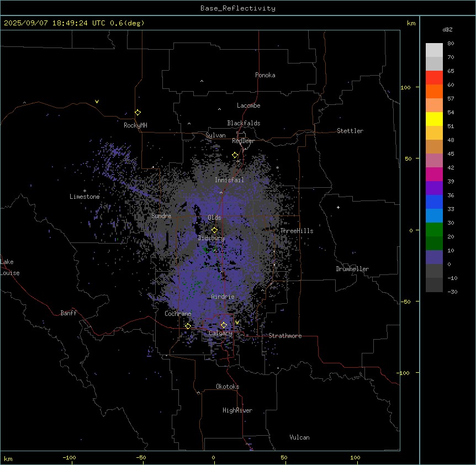The width and height of the screenshot is (476, 465).
Task: Click the ThreeHills label
Action: [x=297, y=231]
